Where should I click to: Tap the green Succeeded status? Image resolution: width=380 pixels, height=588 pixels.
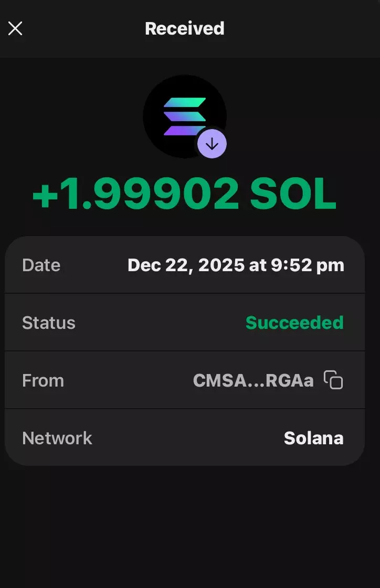click(294, 323)
